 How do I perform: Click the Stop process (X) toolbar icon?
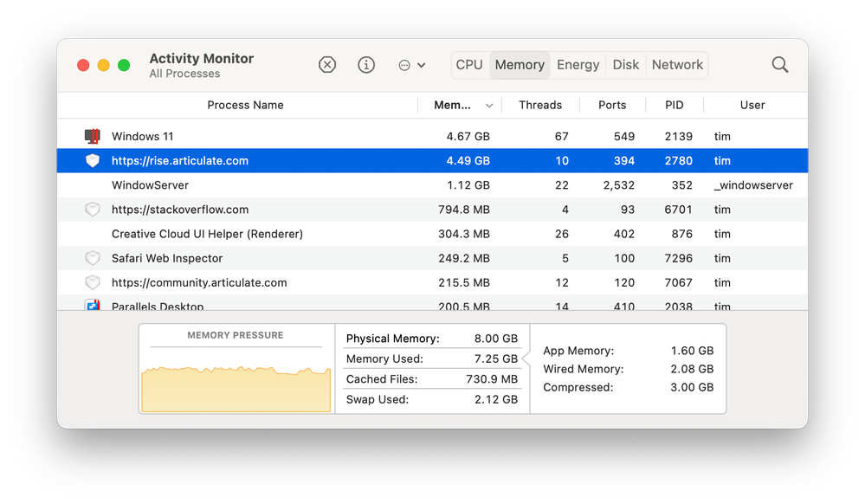point(327,65)
